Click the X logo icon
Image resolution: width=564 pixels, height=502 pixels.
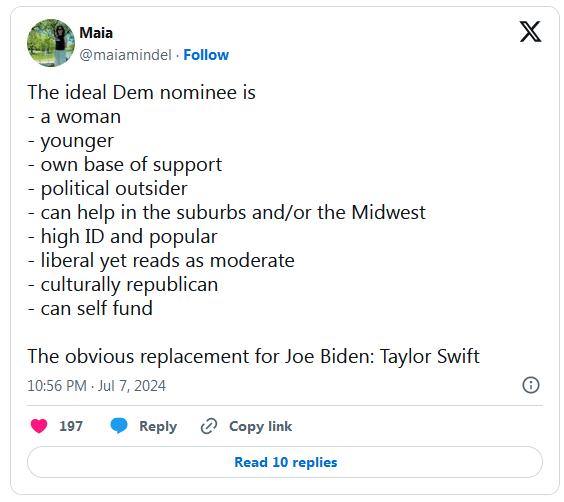(x=530, y=32)
